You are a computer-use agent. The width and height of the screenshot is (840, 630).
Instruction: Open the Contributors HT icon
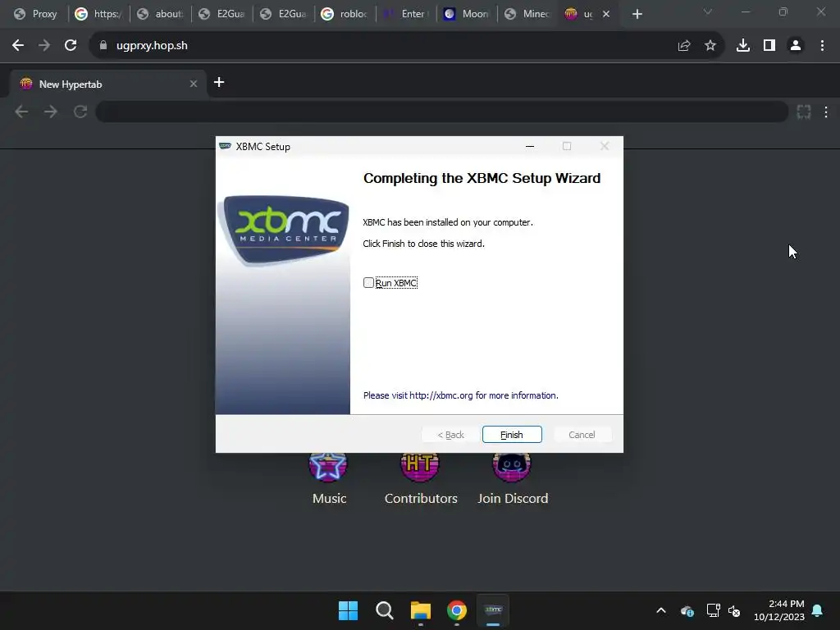[420, 466]
